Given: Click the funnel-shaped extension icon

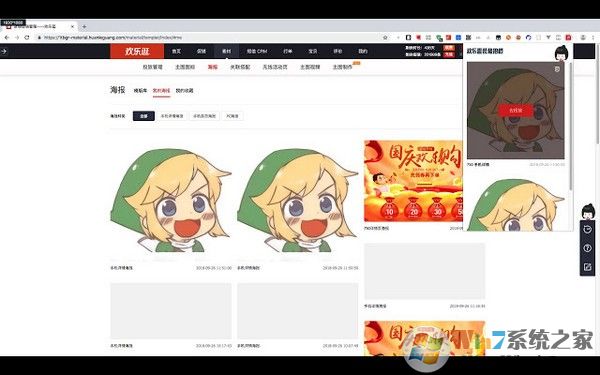Looking at the screenshot, I should 548,37.
